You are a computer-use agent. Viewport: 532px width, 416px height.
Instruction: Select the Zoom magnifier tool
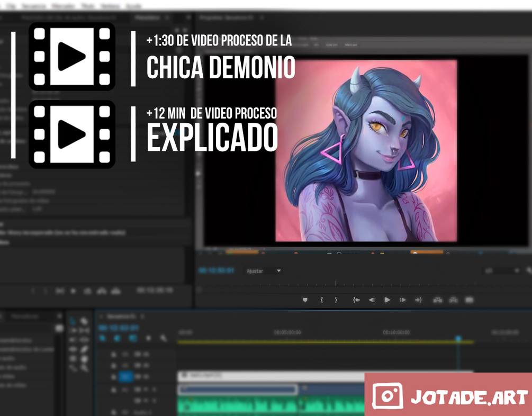tap(84, 367)
